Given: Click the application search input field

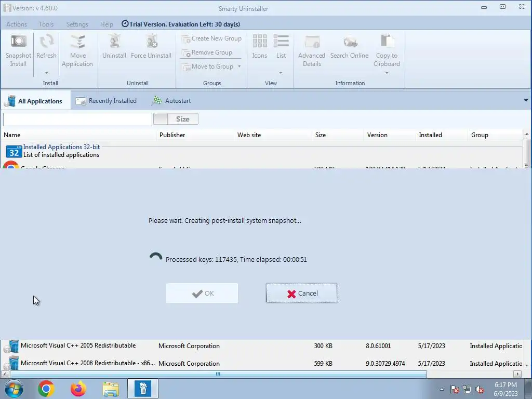Looking at the screenshot, I should click(77, 119).
